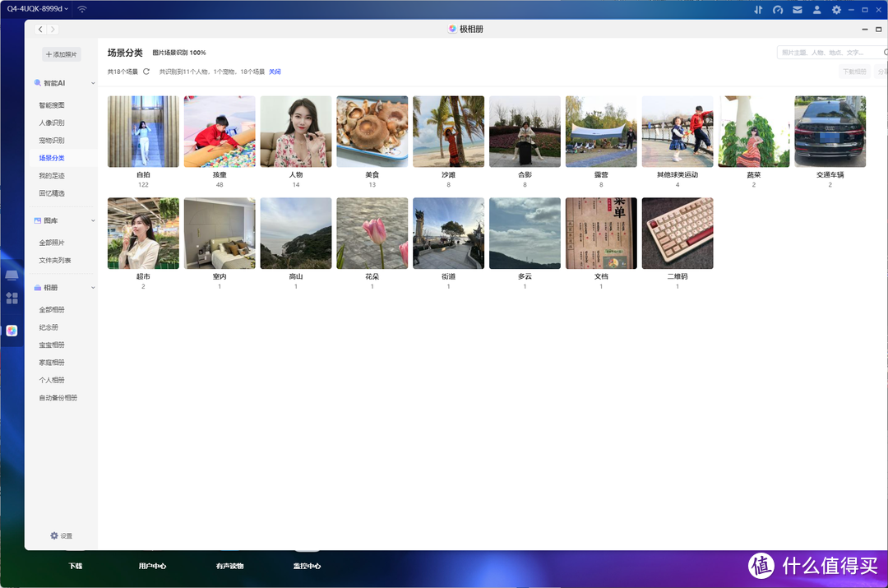The height and width of the screenshot is (588, 888).
Task: Click the 添加照片 button
Action: 62,54
